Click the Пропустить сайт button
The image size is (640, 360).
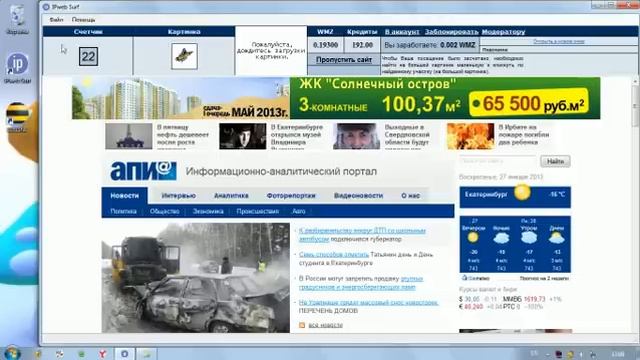[344, 60]
